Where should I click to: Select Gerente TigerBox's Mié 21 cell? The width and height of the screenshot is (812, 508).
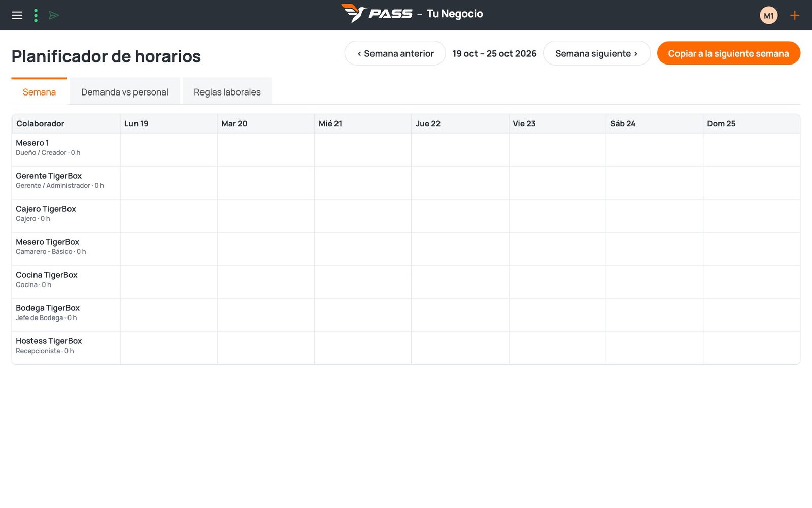[x=363, y=182]
